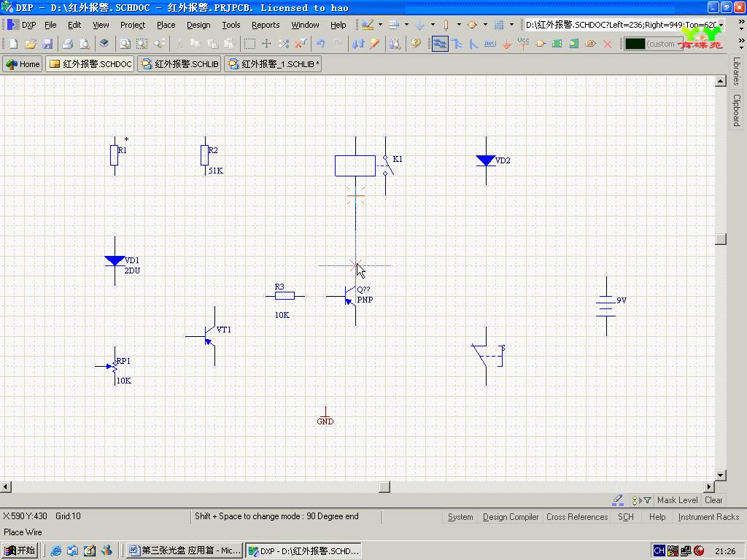
Task: Click the help question mark icon
Action: pos(416,44)
